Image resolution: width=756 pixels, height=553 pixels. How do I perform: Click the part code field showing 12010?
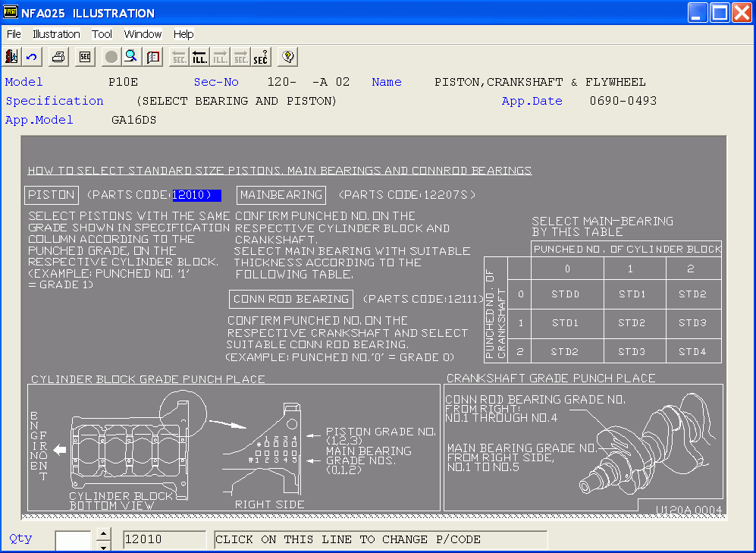point(165,539)
